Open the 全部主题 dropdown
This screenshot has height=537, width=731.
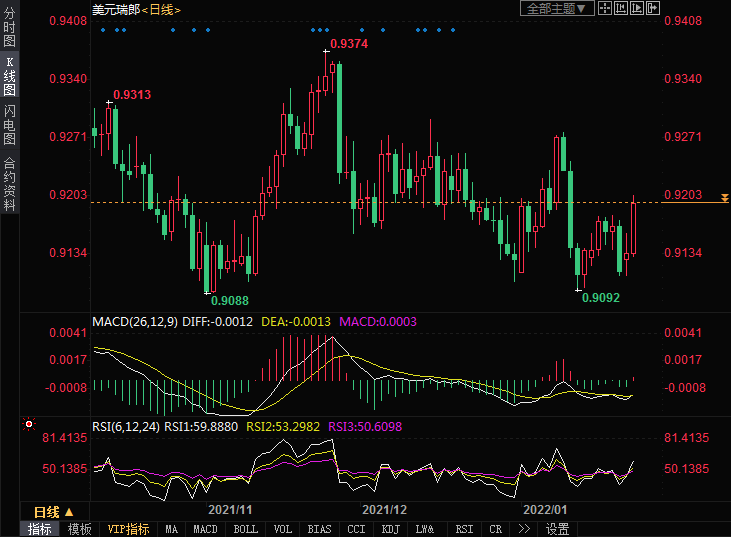coord(558,8)
